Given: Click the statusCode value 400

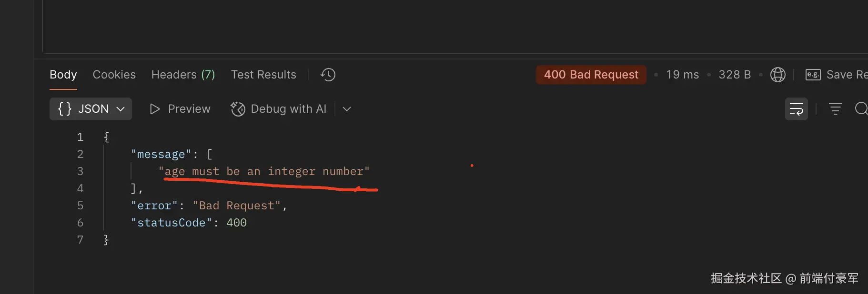Looking at the screenshot, I should [236, 223].
